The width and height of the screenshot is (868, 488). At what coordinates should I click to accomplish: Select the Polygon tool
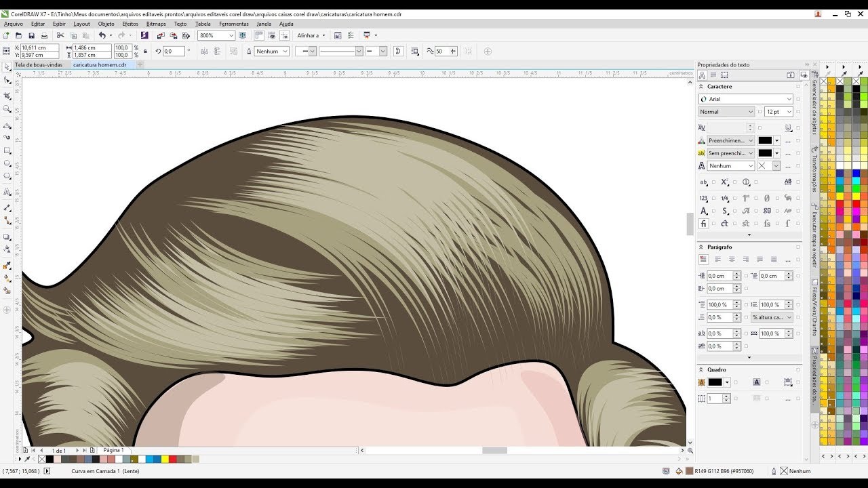coord(7,176)
